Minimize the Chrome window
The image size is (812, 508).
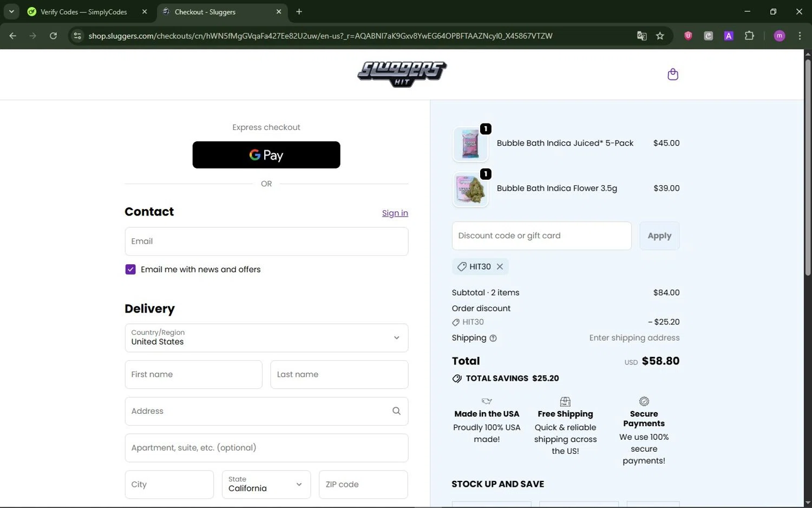click(748, 11)
